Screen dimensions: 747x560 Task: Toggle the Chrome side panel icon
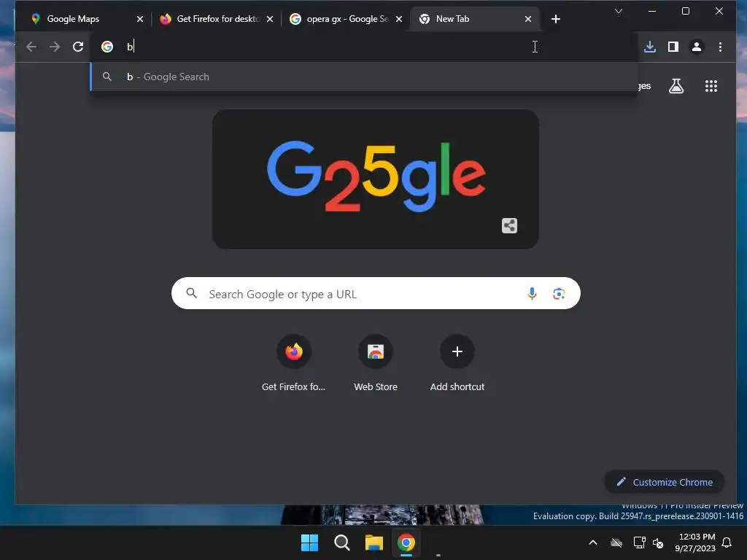[673, 47]
